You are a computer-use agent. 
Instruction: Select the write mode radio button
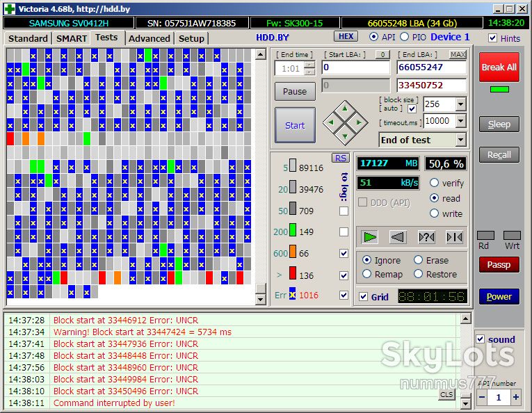tap(434, 213)
